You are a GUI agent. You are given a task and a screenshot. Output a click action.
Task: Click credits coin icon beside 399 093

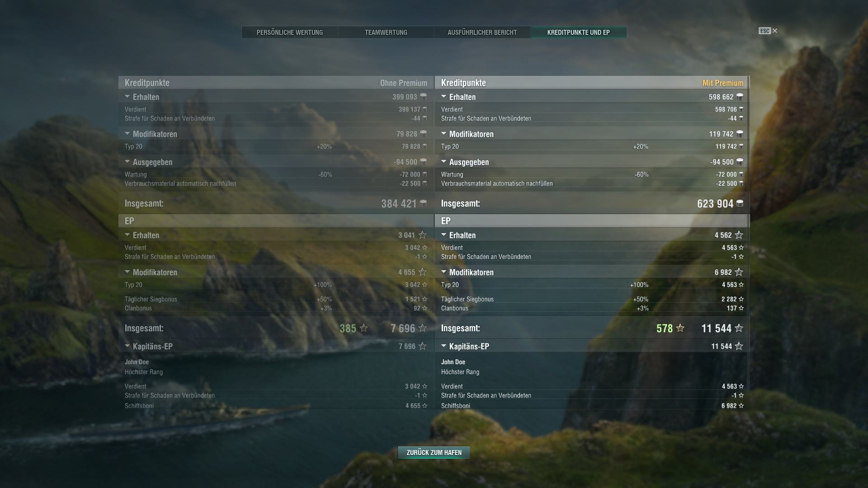(423, 97)
